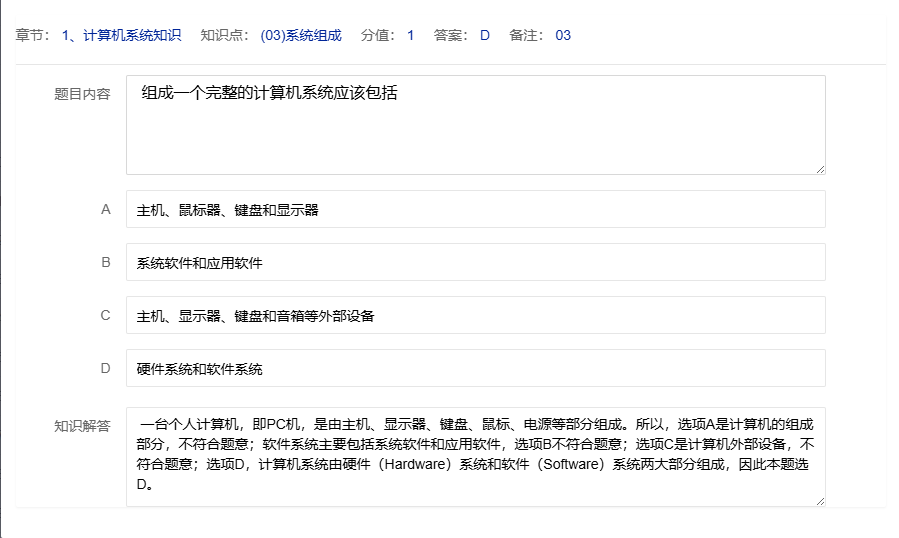Screen dimensions: 899x538
Task: Click the C label beside third option
Action: (105, 316)
